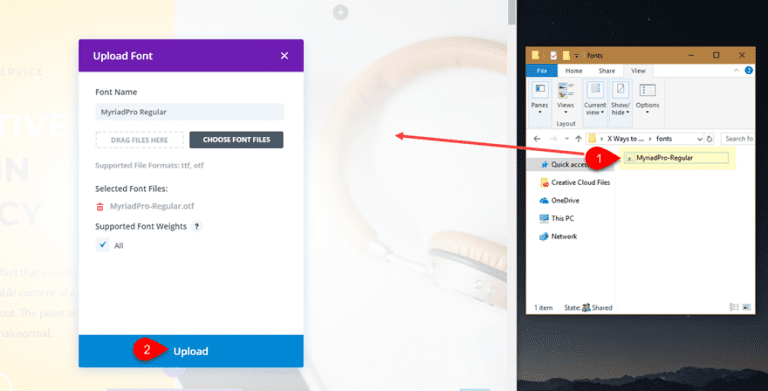The height and width of the screenshot is (391, 768).
Task: Select the MyriadPro-Regular file in Explorer
Action: [x=677, y=158]
